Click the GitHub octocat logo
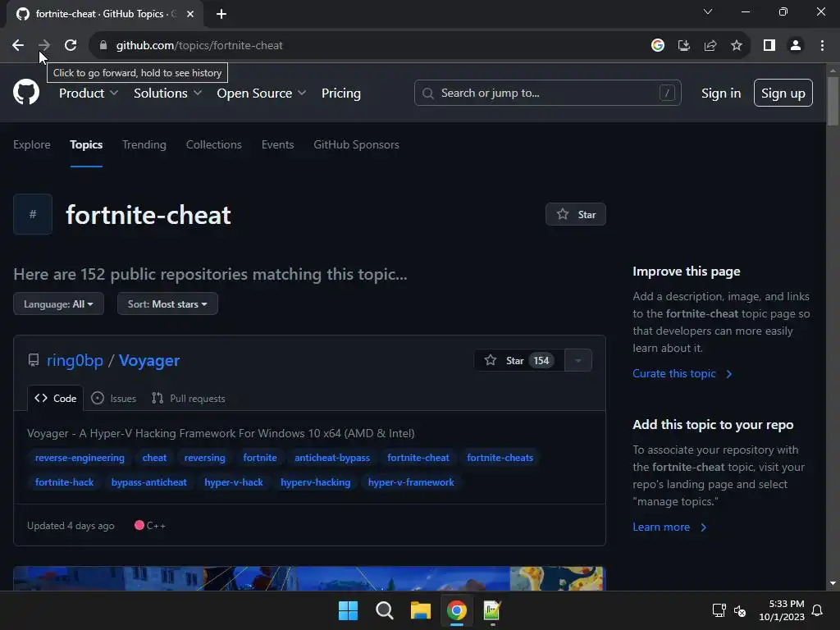Viewport: 840px width, 630px height. click(x=26, y=92)
